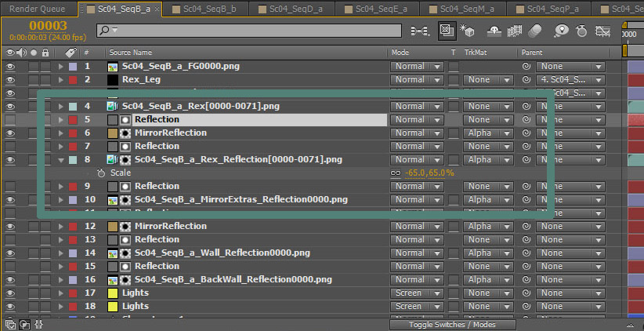This screenshot has width=644, height=331.
Task: Click the label column tag icon
Action: pos(71,53)
